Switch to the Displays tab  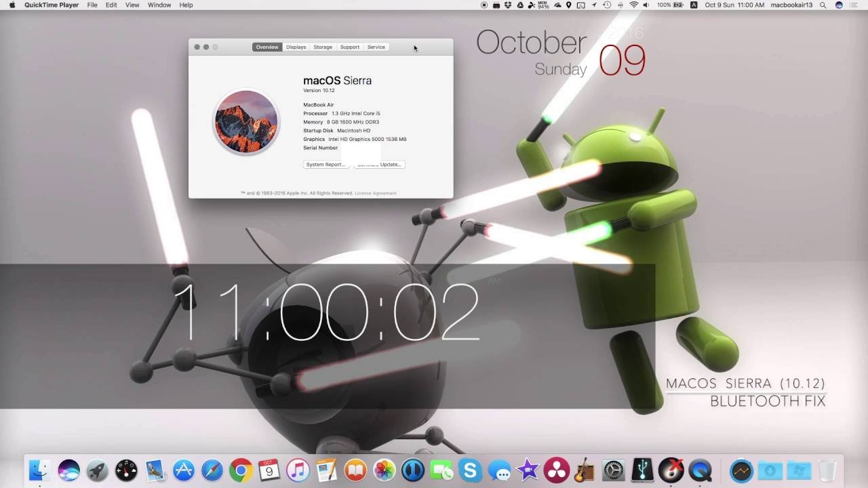(x=296, y=47)
